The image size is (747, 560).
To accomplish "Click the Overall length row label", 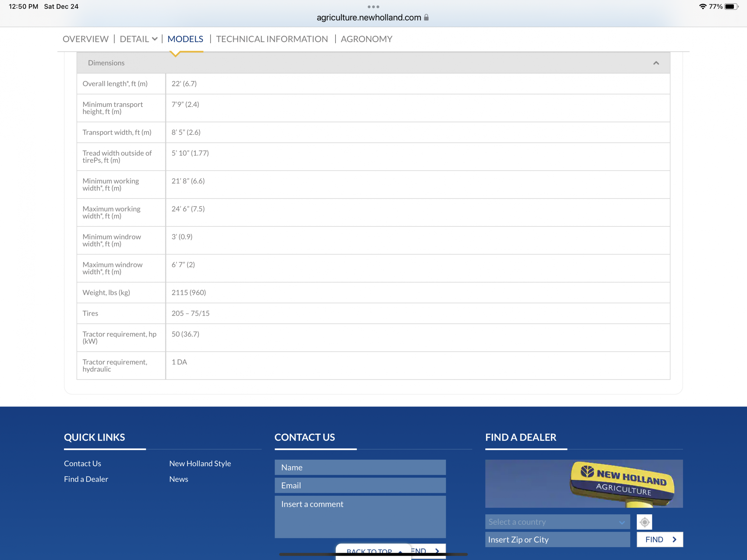I will tap(115, 83).
